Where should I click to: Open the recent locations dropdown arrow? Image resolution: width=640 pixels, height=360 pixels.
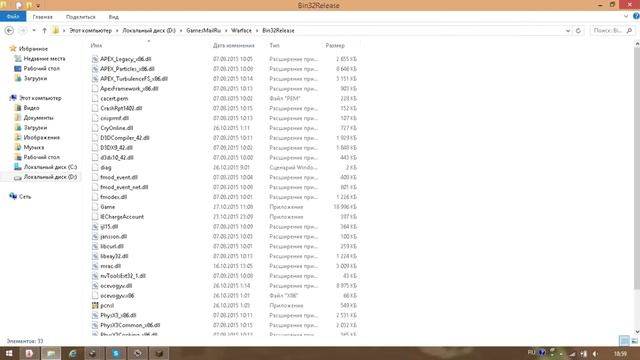click(34, 31)
